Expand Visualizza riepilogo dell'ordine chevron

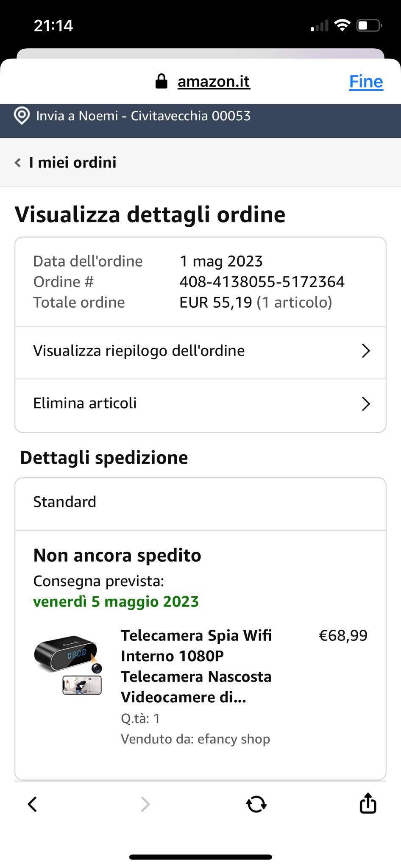pyautogui.click(x=366, y=351)
